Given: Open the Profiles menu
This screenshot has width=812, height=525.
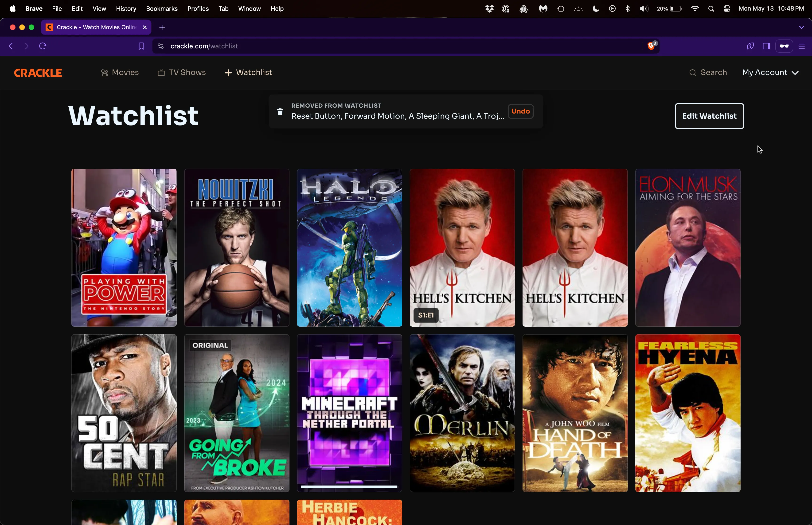Looking at the screenshot, I should [198, 8].
